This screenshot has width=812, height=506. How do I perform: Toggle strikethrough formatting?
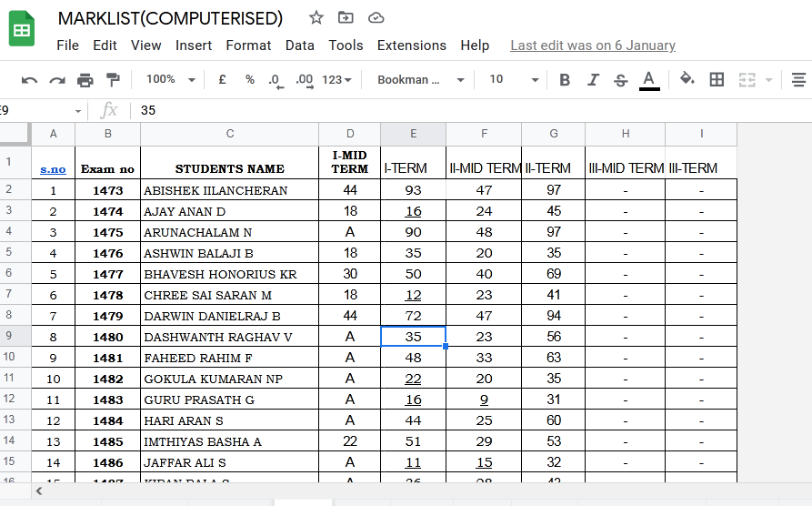621,80
